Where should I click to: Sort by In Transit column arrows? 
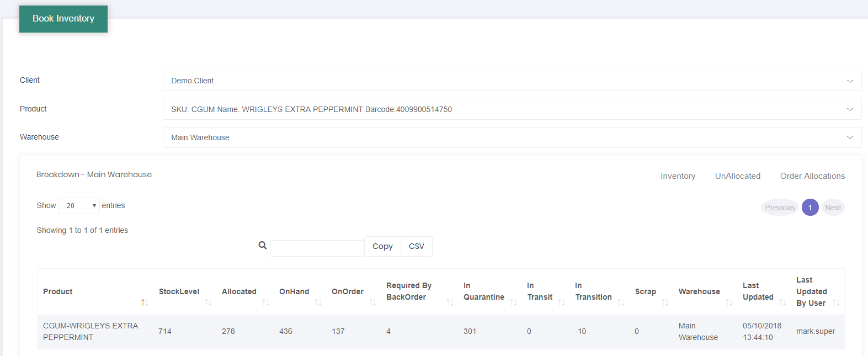coord(561,302)
